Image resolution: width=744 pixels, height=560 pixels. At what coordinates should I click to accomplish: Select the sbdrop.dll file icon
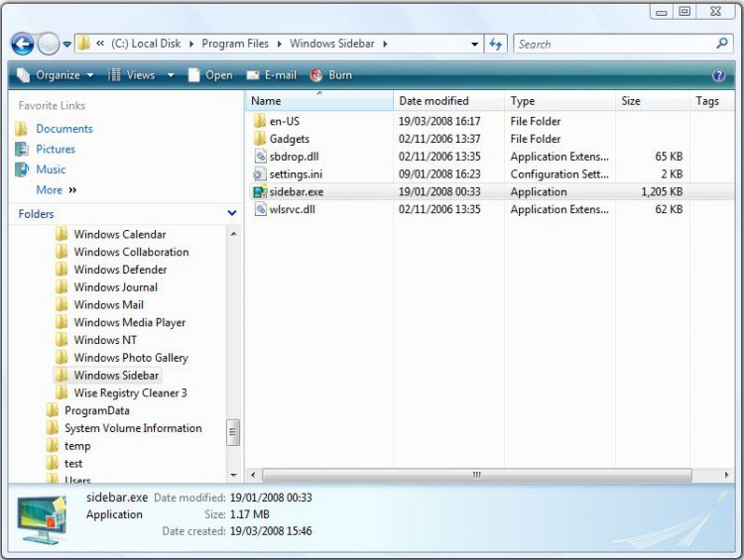pos(260,156)
